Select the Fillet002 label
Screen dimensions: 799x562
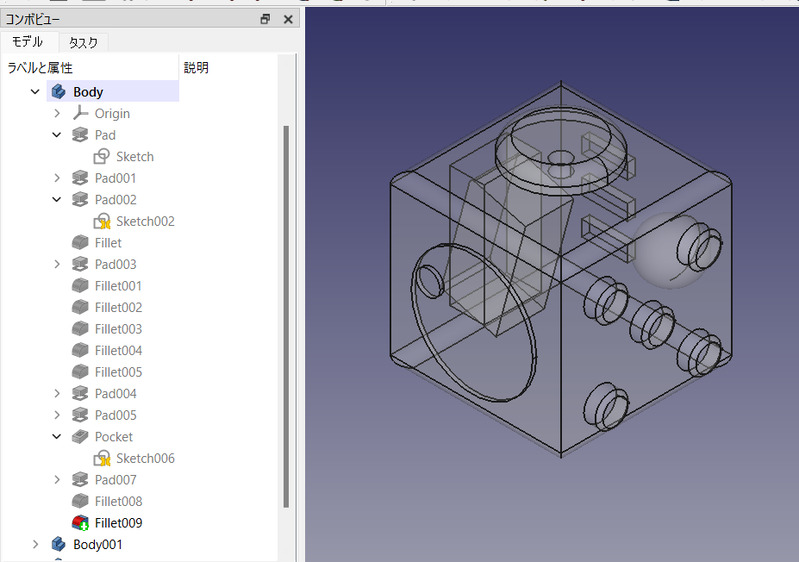118,307
